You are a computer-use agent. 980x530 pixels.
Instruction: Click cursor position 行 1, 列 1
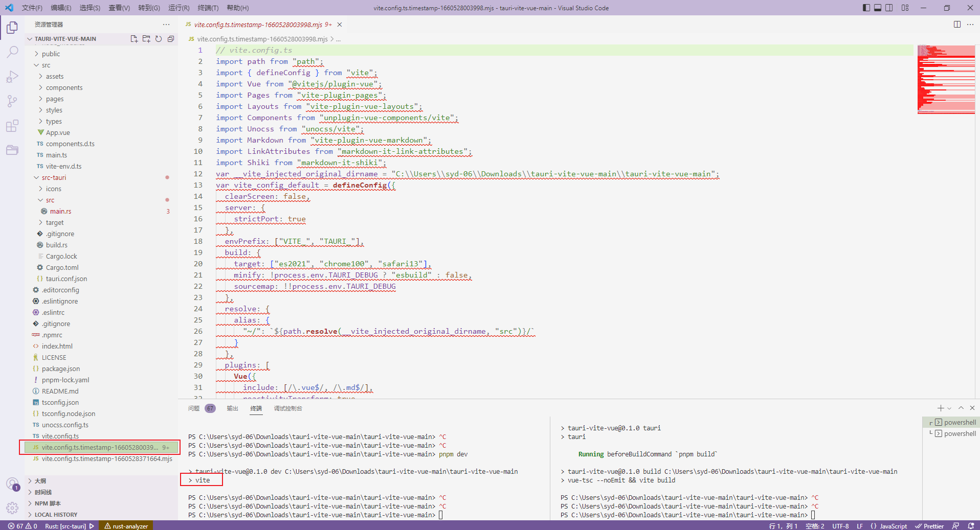pyautogui.click(x=783, y=526)
